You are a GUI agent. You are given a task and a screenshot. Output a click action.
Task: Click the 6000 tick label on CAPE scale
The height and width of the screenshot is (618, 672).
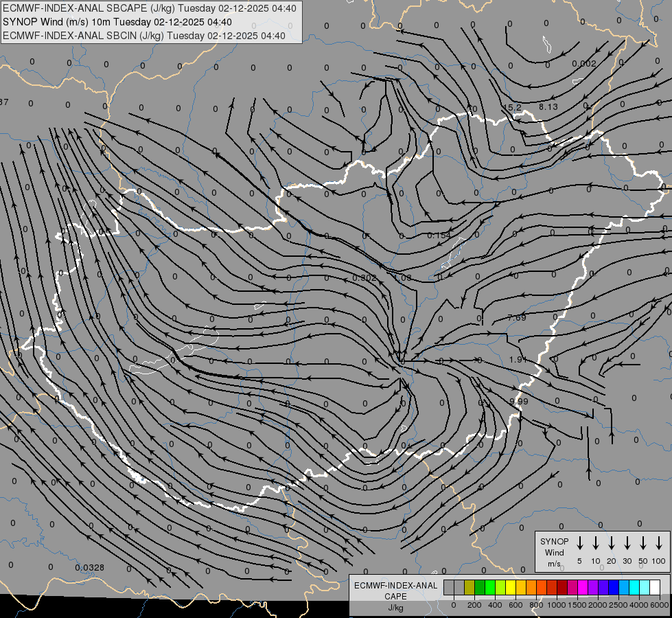pos(660,605)
